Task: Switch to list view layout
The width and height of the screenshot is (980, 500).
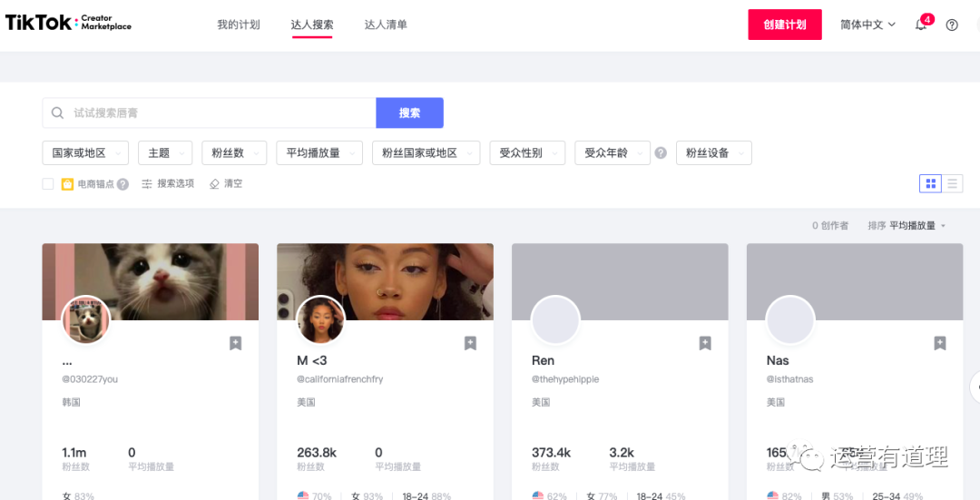Action: tap(953, 184)
